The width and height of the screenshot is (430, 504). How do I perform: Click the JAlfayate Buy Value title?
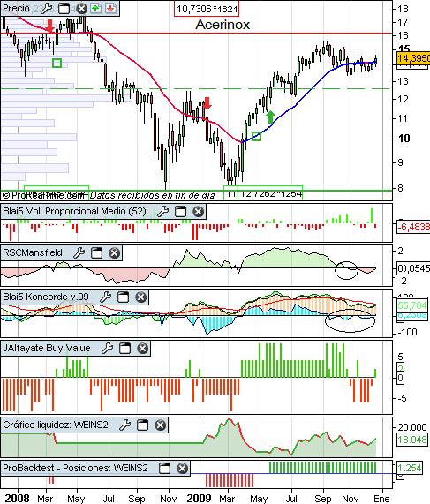click(x=47, y=348)
